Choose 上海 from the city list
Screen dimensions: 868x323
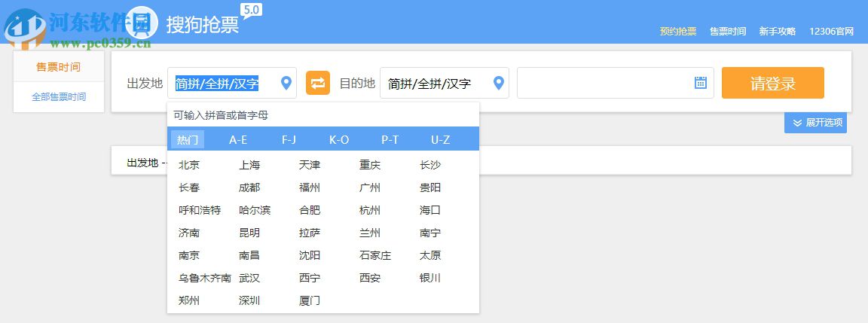(x=249, y=165)
